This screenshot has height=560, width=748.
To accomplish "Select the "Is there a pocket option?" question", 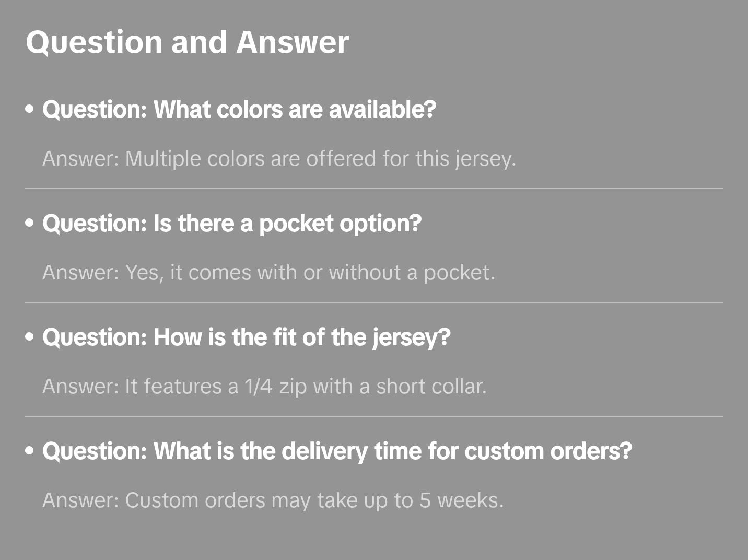I will coord(232,223).
